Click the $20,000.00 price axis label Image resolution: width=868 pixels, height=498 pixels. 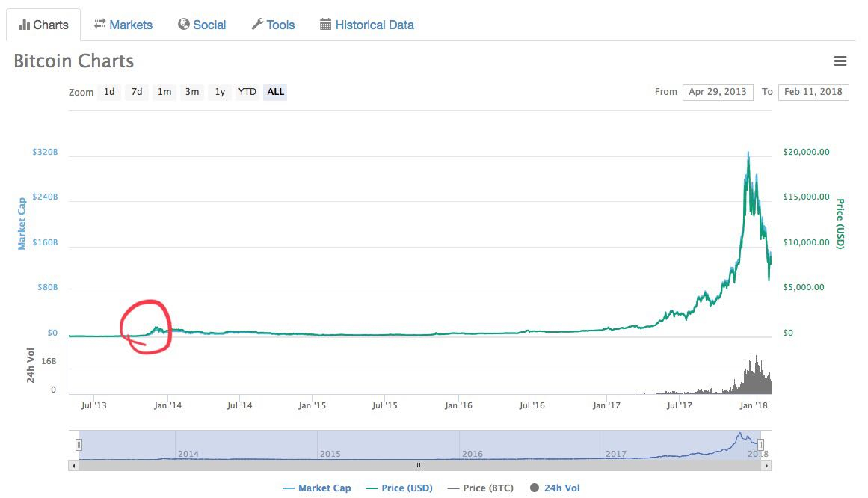point(806,152)
